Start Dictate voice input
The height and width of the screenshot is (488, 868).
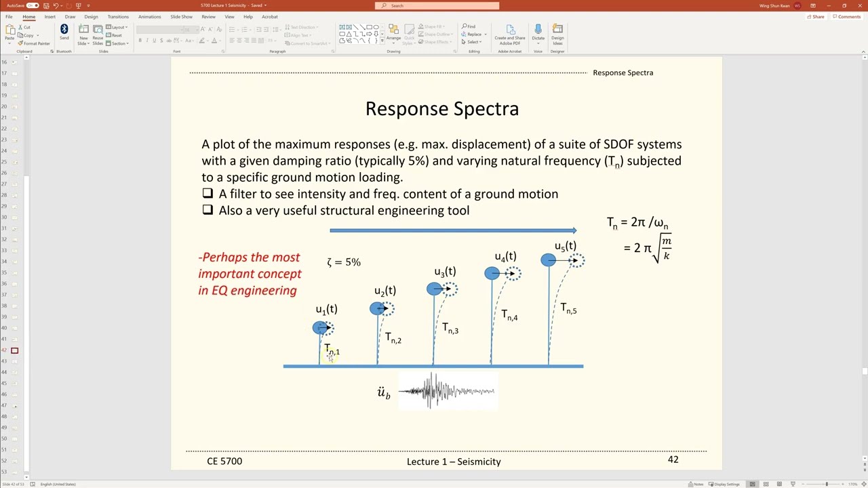pyautogui.click(x=538, y=33)
